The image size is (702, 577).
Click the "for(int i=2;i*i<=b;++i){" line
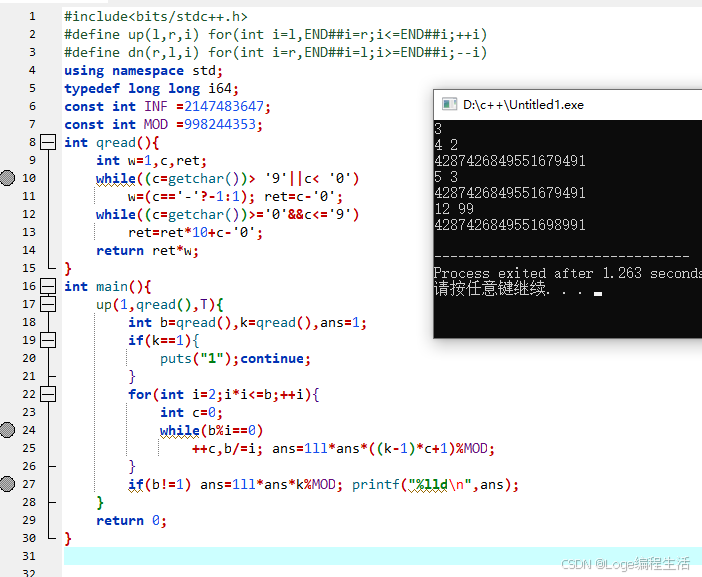pyautogui.click(x=223, y=395)
